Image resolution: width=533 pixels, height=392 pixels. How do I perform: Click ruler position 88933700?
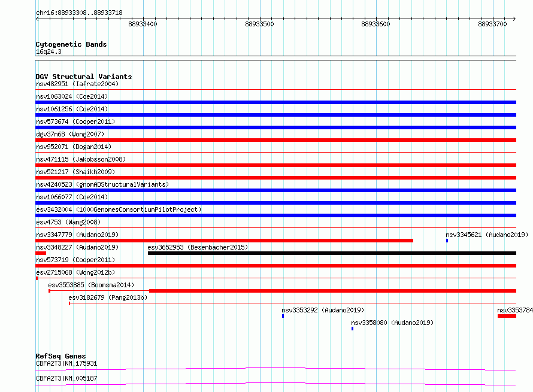tap(492, 24)
